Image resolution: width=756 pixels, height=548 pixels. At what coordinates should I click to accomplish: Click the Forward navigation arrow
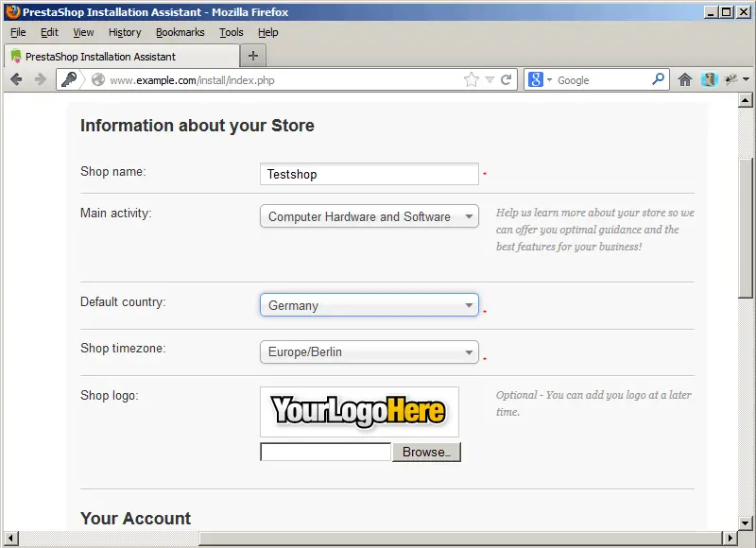click(41, 79)
